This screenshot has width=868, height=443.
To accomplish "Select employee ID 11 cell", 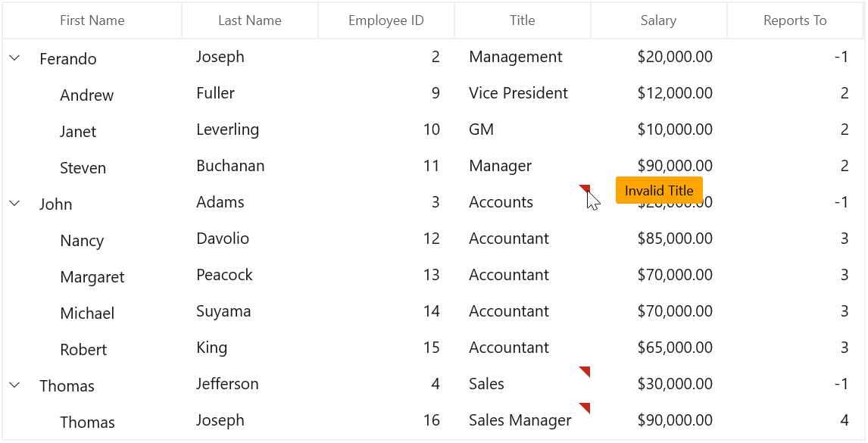I will [386, 166].
